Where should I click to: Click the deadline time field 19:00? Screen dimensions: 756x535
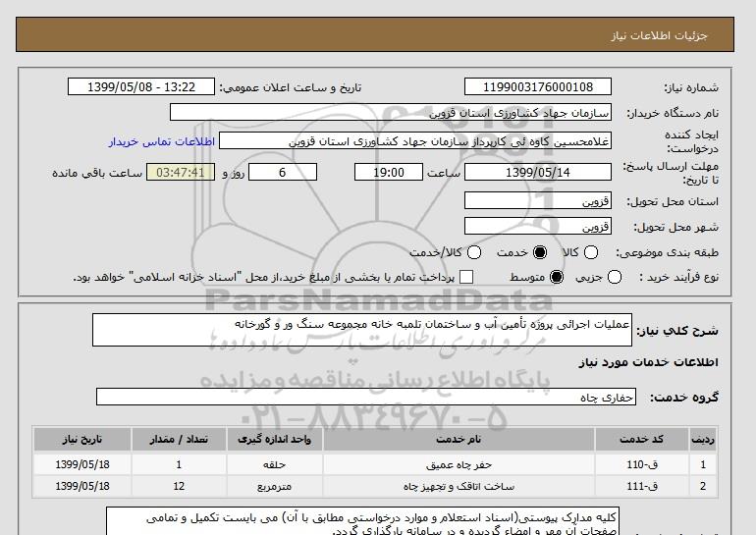(x=389, y=172)
